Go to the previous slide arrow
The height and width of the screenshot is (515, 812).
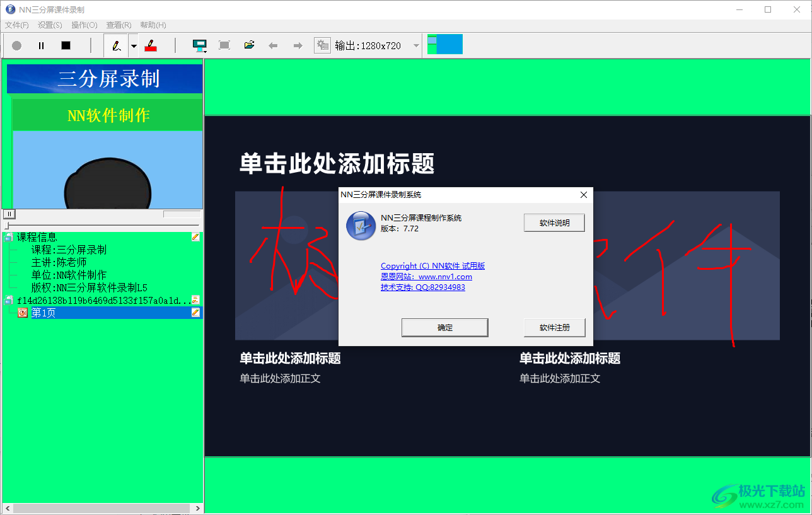[273, 45]
